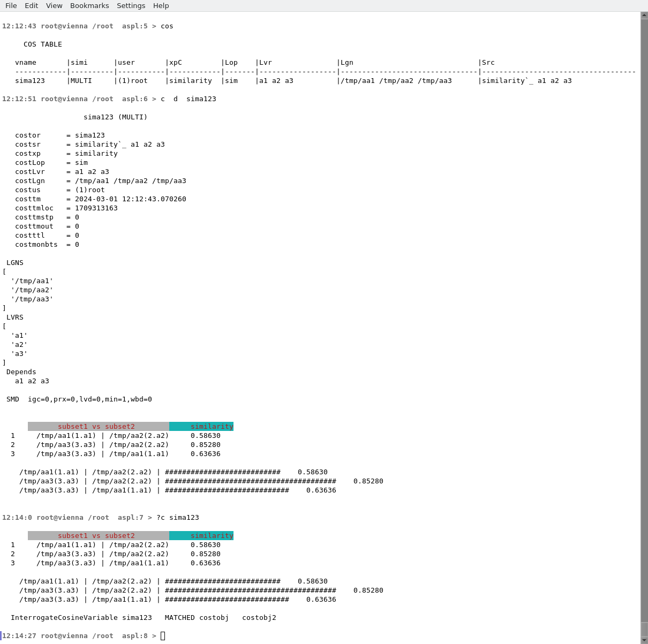Click the vertical scrollbar track
The image size is (648, 644).
point(644,321)
